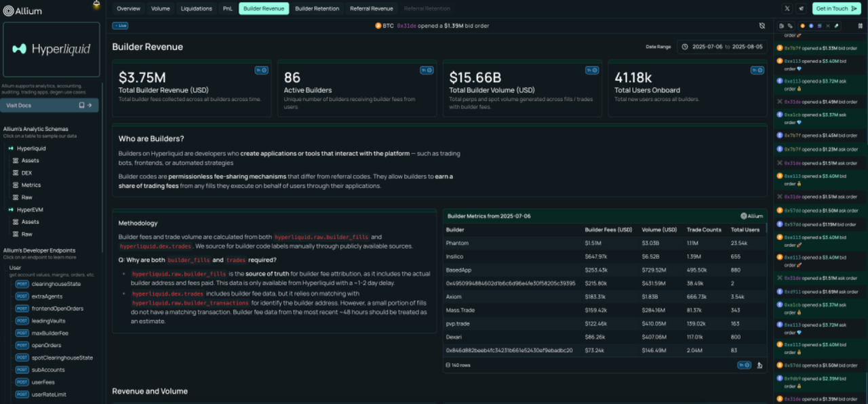The width and height of the screenshot is (868, 404).
Task: Open the Referral Revenue tab
Action: pos(372,9)
